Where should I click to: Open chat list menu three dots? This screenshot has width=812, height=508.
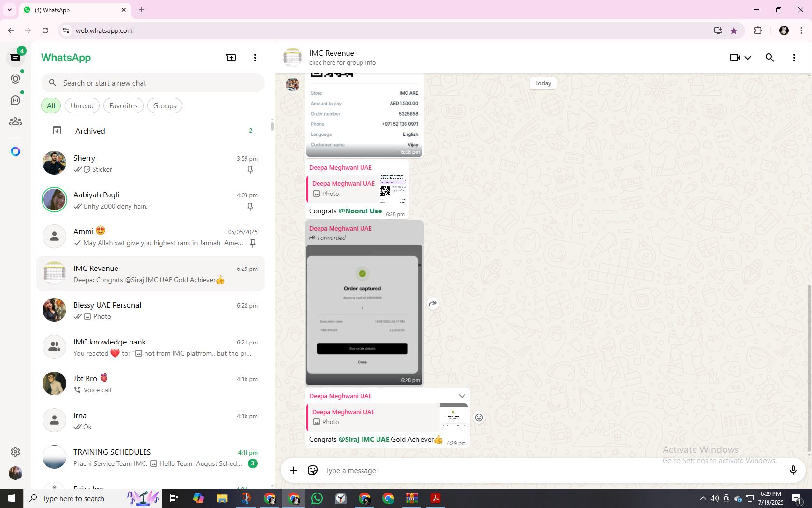pos(255,58)
